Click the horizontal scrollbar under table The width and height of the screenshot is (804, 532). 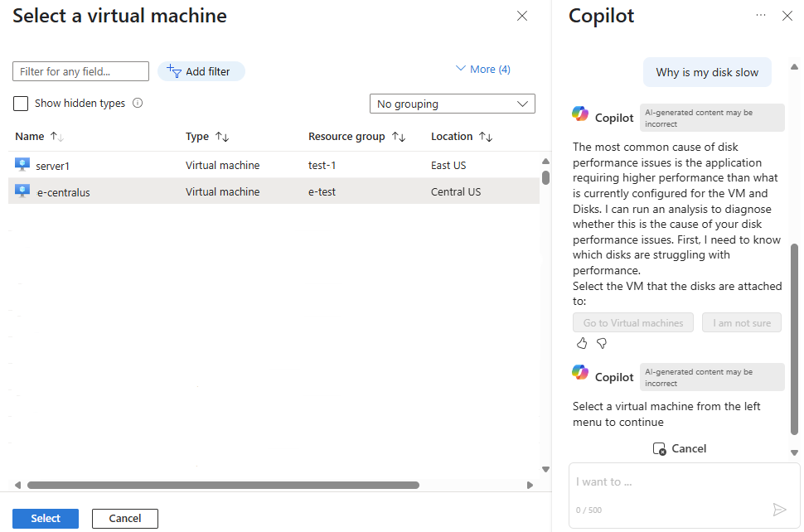(x=224, y=485)
